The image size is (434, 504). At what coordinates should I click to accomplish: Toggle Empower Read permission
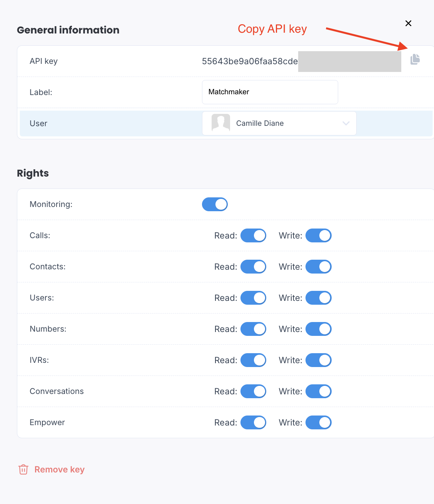(x=253, y=422)
